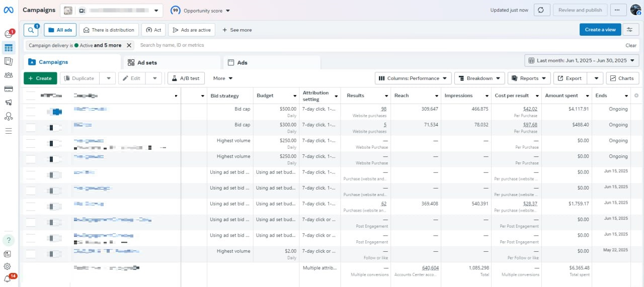This screenshot has height=287, width=644.
Task: Open the Last month date range picker
Action: [x=582, y=60]
